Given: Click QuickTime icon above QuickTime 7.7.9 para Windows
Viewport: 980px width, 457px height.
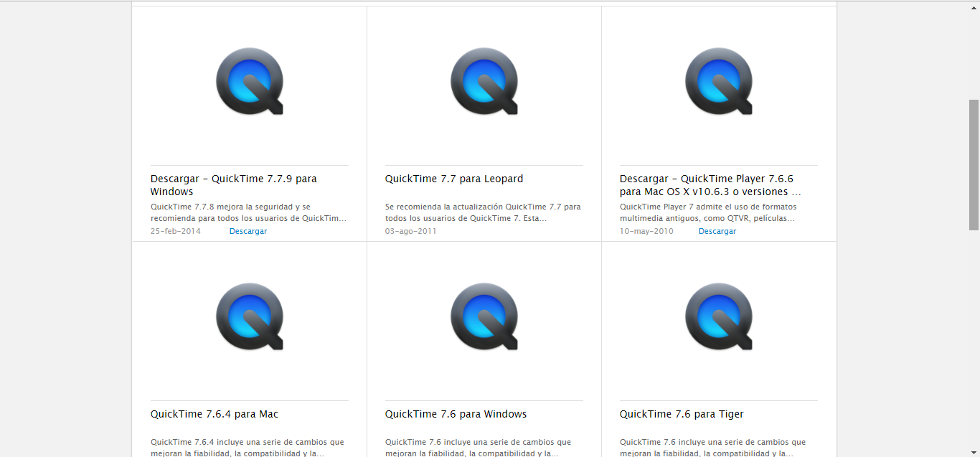Looking at the screenshot, I should [x=250, y=81].
